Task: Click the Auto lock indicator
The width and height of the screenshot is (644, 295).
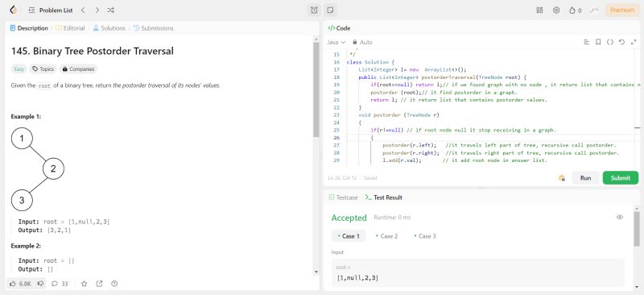Action: [363, 43]
